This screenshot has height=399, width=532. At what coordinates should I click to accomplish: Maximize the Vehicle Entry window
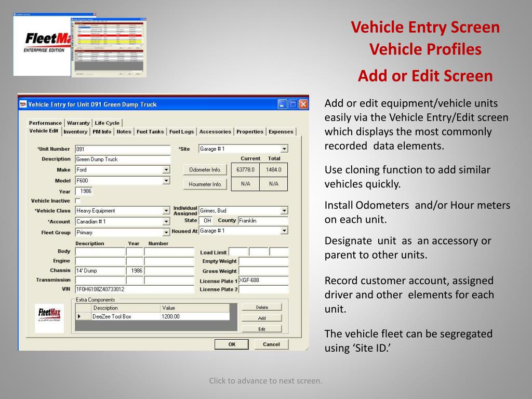point(293,104)
